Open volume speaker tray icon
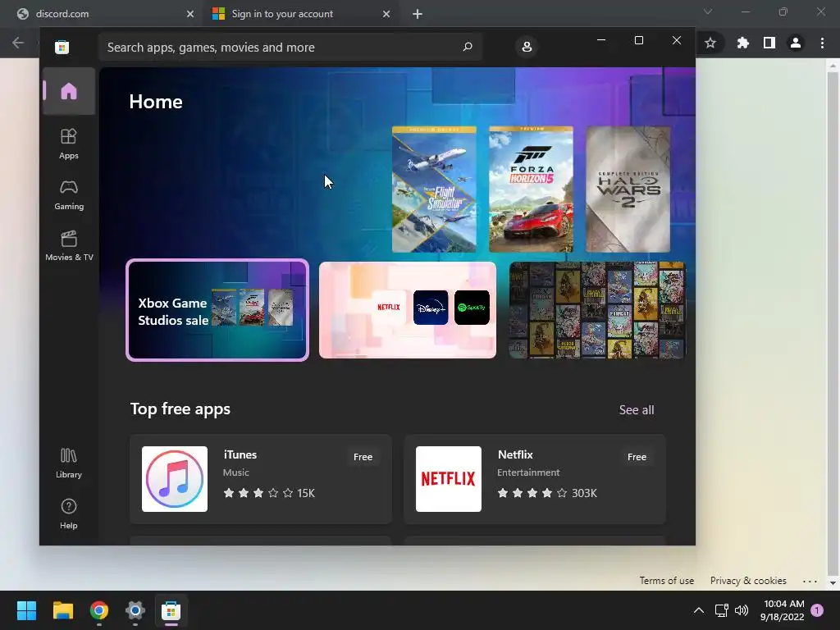 [742, 610]
